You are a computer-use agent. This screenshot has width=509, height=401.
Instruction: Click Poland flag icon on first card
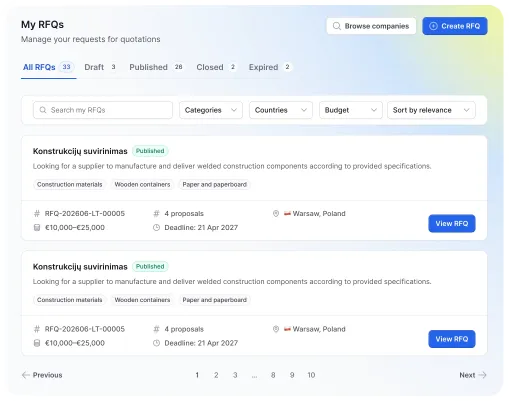287,213
